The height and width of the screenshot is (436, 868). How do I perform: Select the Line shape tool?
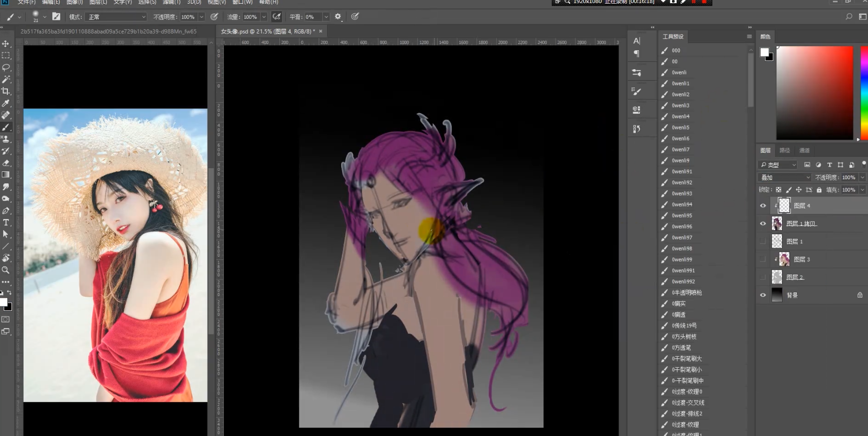(x=6, y=246)
